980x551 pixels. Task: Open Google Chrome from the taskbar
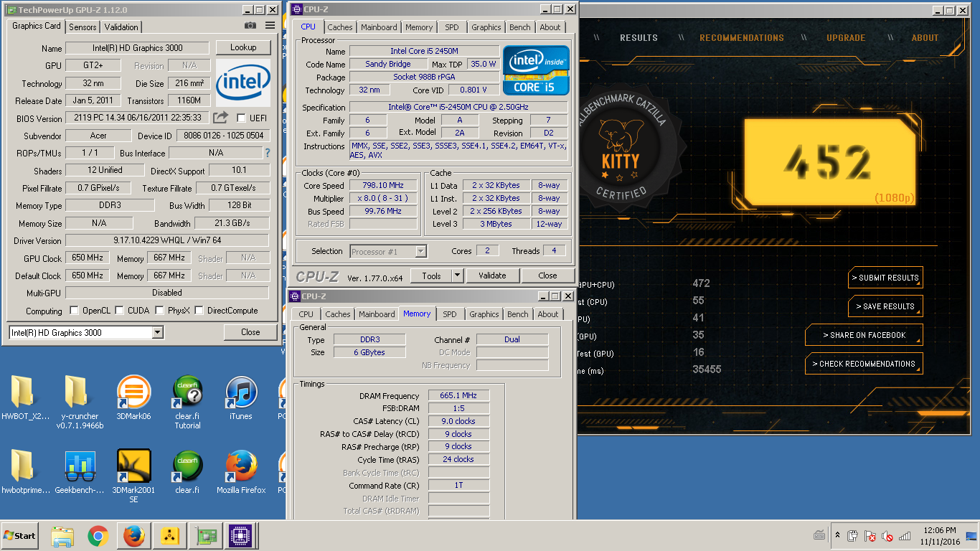(x=98, y=536)
